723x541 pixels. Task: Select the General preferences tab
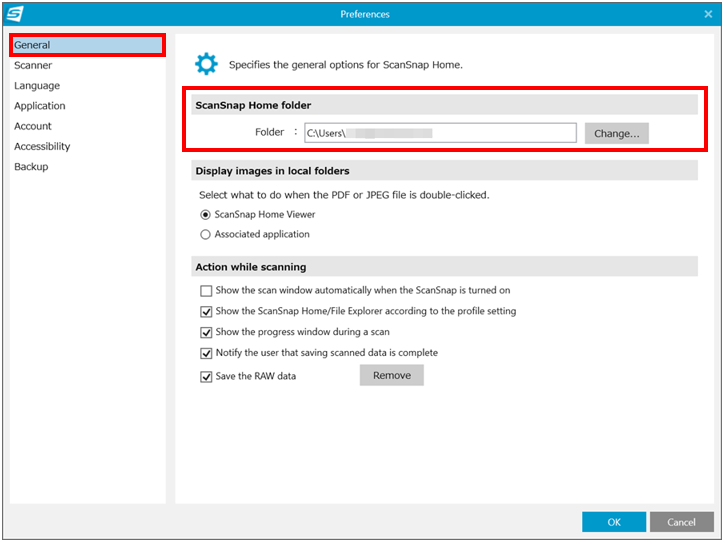coord(87,45)
